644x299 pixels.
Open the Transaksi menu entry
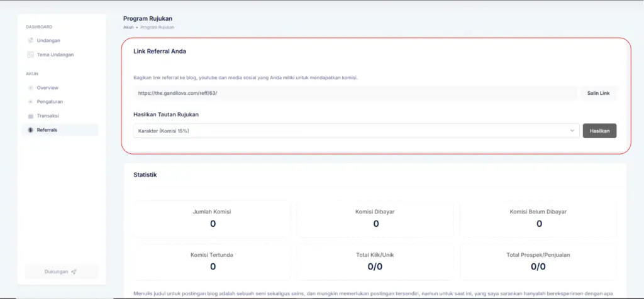coord(48,116)
